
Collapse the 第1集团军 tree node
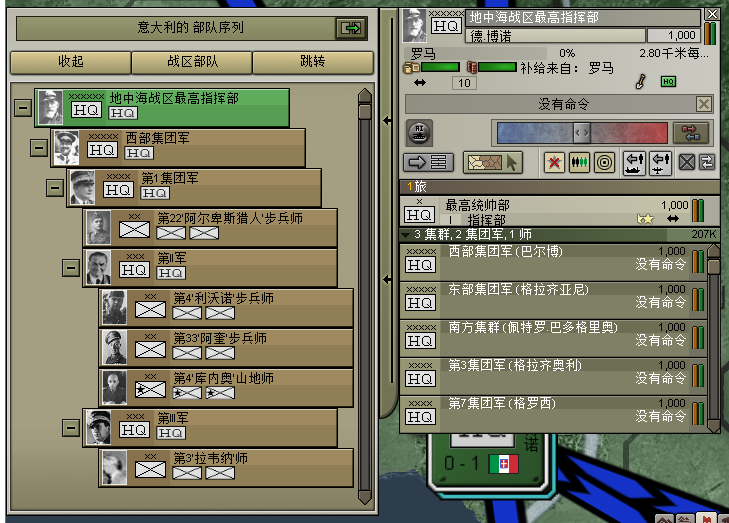point(55,188)
